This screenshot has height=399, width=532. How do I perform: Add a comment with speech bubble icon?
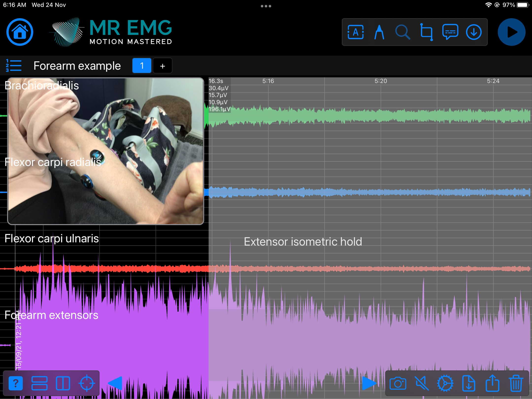coord(450,32)
